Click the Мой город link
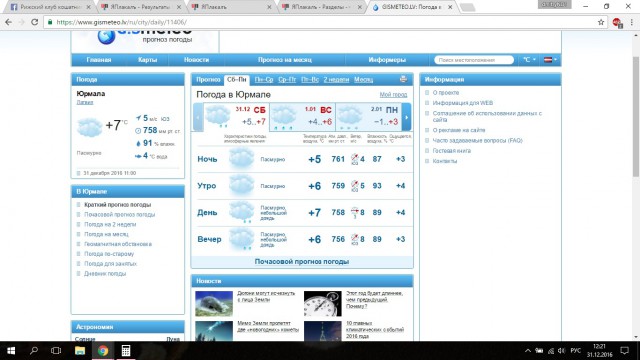The image size is (640, 360). (x=393, y=94)
